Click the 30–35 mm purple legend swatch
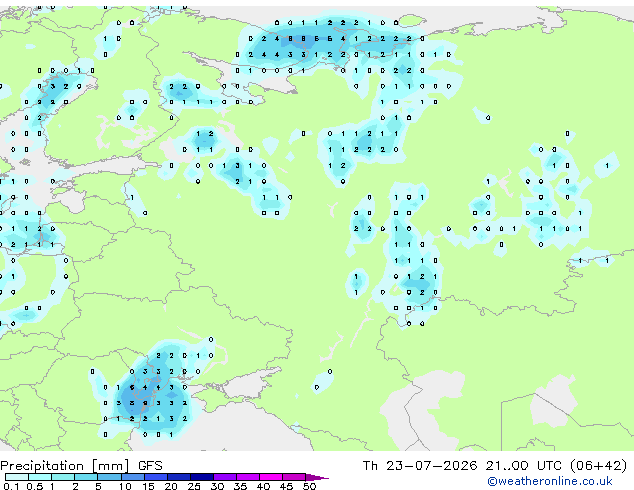This screenshot has height=490, width=634. 225,477
